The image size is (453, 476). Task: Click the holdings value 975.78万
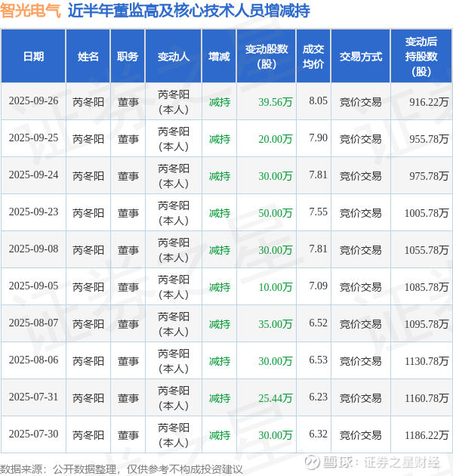coord(429,176)
